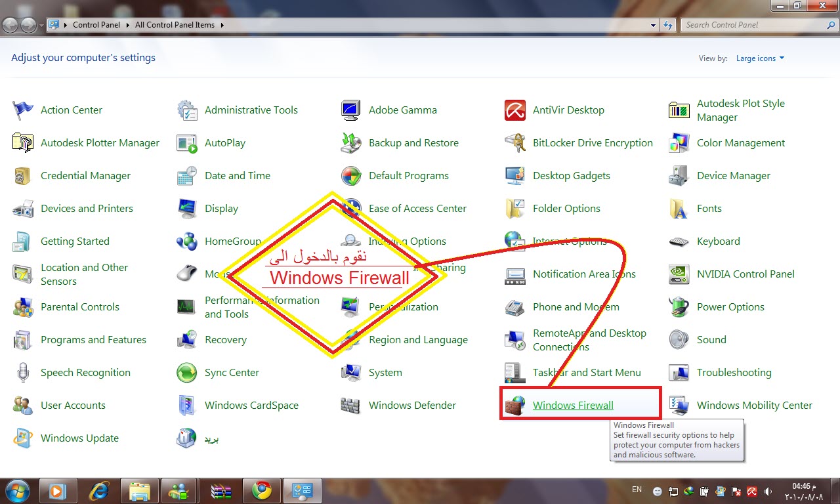Refresh the address bar view
Image resolution: width=840 pixels, height=504 pixels.
(x=668, y=25)
